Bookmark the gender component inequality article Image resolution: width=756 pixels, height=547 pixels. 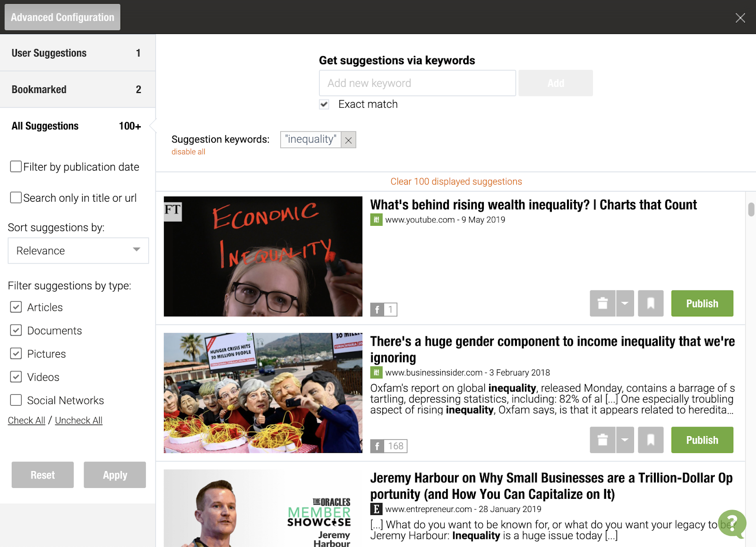coord(651,440)
